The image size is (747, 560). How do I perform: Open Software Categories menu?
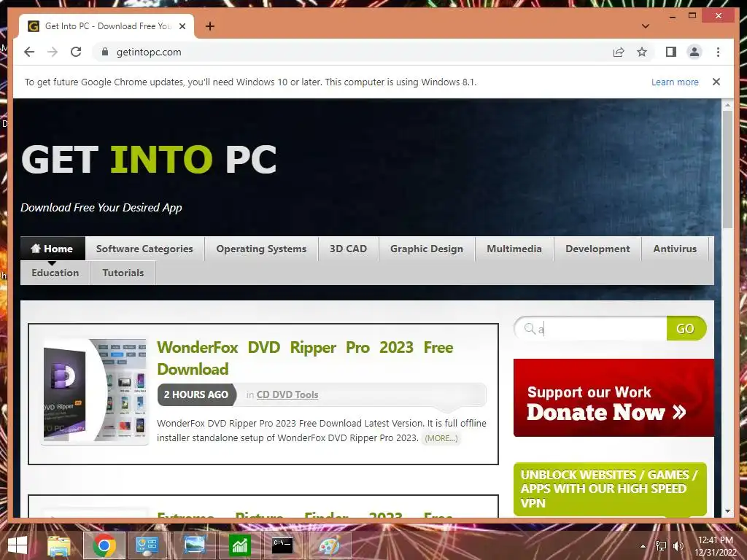(x=144, y=249)
